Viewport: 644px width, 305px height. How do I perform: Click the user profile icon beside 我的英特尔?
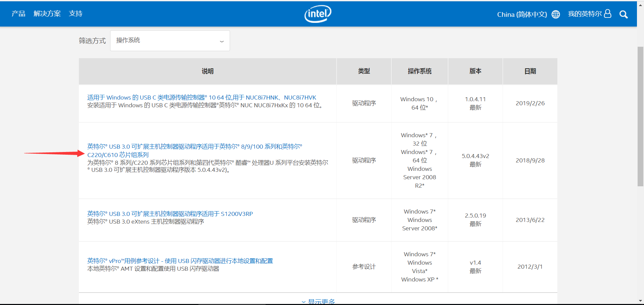pyautogui.click(x=608, y=14)
